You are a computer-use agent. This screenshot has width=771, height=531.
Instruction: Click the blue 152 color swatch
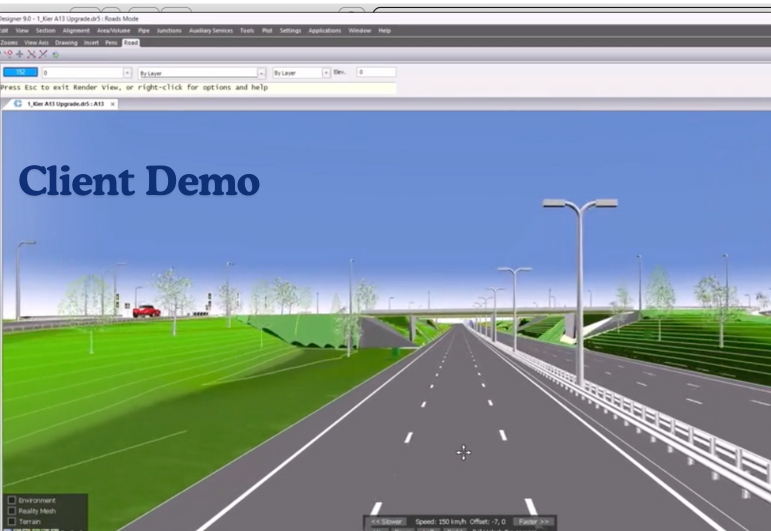coord(21,73)
